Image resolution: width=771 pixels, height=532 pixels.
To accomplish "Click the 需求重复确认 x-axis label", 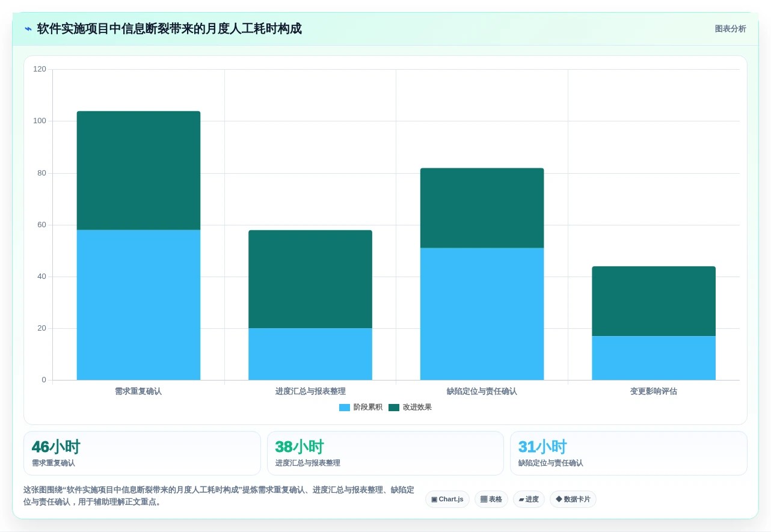I will tap(138, 391).
